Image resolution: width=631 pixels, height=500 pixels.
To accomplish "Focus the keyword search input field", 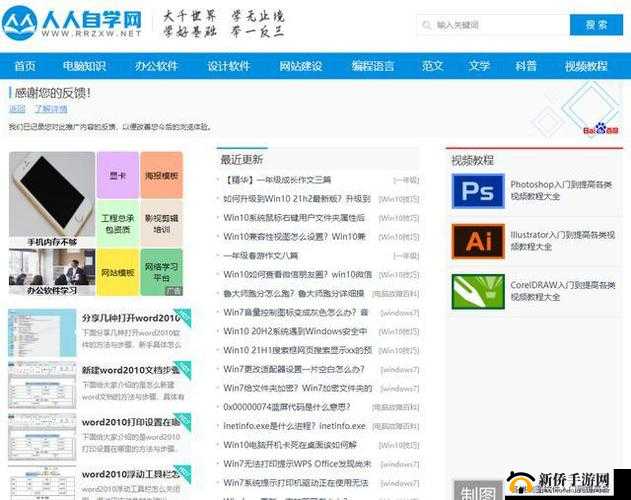I will 493,25.
